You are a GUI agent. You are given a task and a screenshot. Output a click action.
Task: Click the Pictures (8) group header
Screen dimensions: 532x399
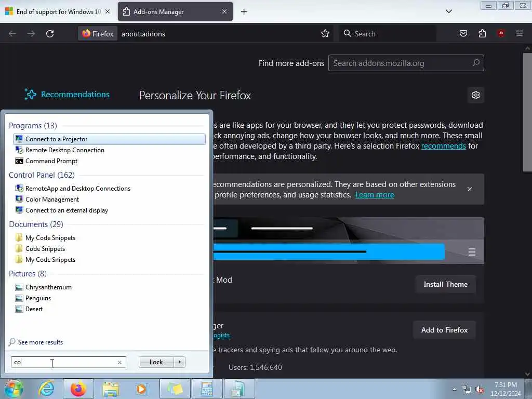point(28,273)
